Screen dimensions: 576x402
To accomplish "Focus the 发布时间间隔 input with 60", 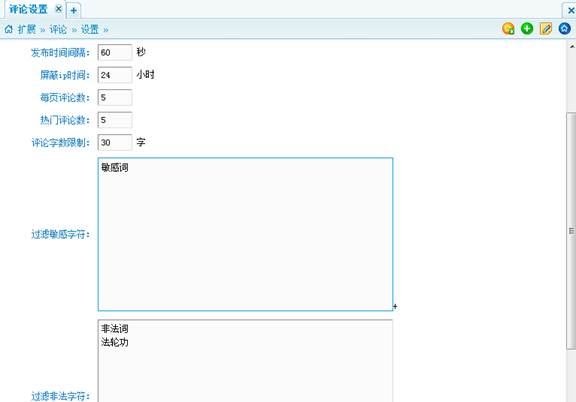I will (x=115, y=53).
